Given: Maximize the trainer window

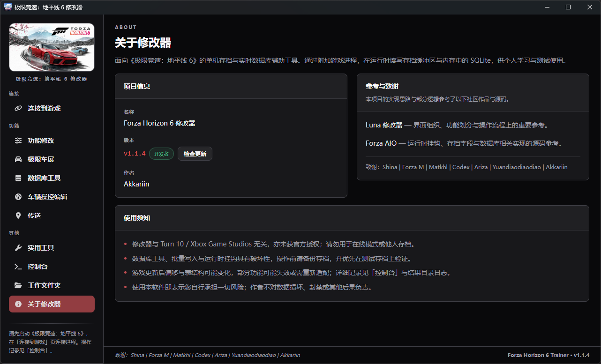Looking at the screenshot, I should (568, 7).
